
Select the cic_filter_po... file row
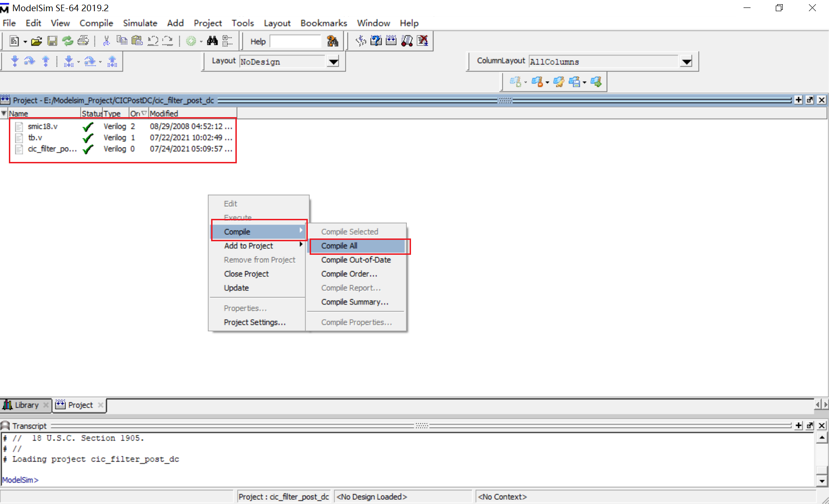click(x=123, y=149)
